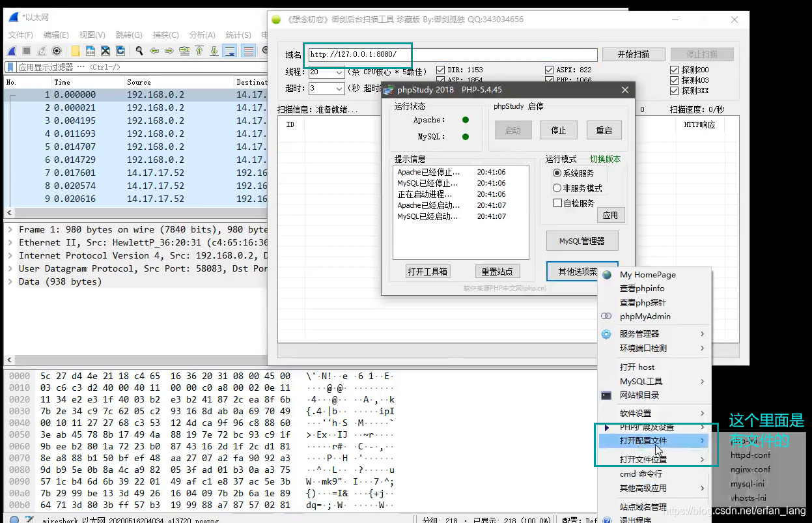Screen dimensions: 812x523
Task: Jump to last packet icon
Action: click(214, 50)
